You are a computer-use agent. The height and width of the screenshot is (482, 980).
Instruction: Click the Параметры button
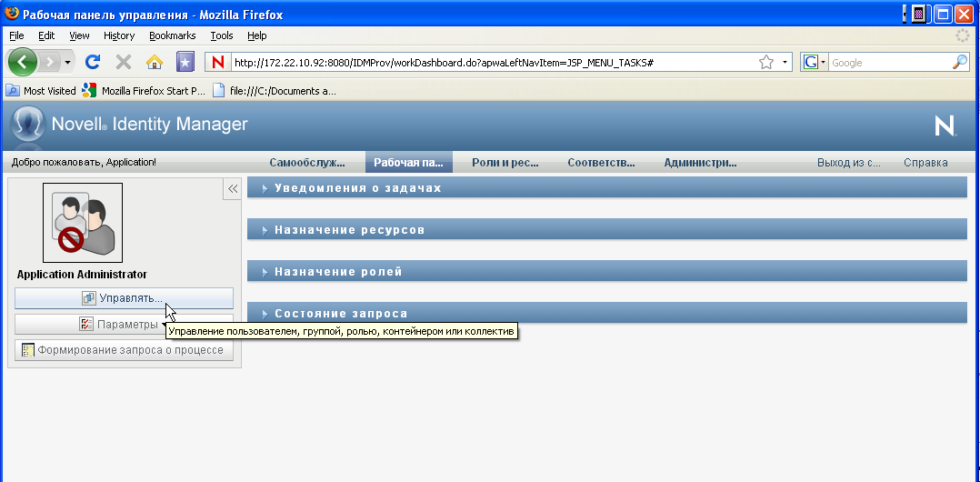point(124,325)
